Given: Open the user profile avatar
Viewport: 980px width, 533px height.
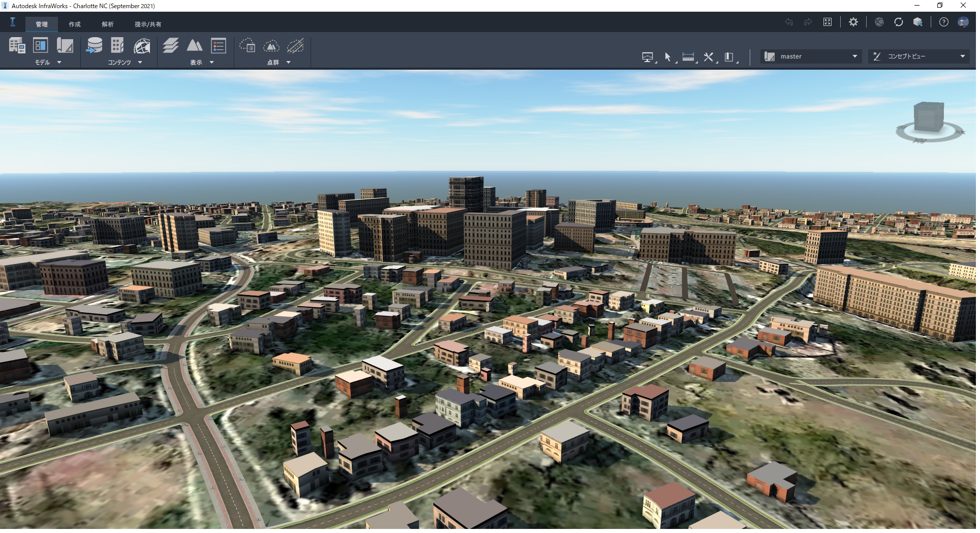Looking at the screenshot, I should 963,22.
